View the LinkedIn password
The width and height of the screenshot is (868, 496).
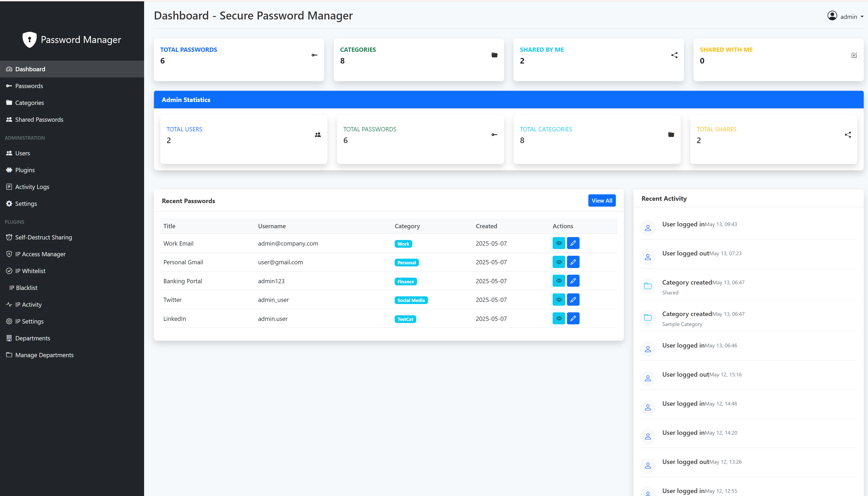(558, 318)
